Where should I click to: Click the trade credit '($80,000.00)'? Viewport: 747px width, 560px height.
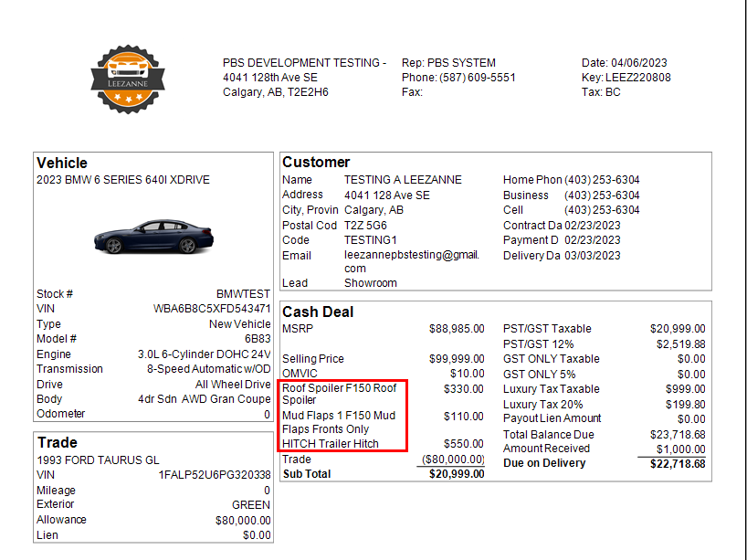pyautogui.click(x=453, y=460)
